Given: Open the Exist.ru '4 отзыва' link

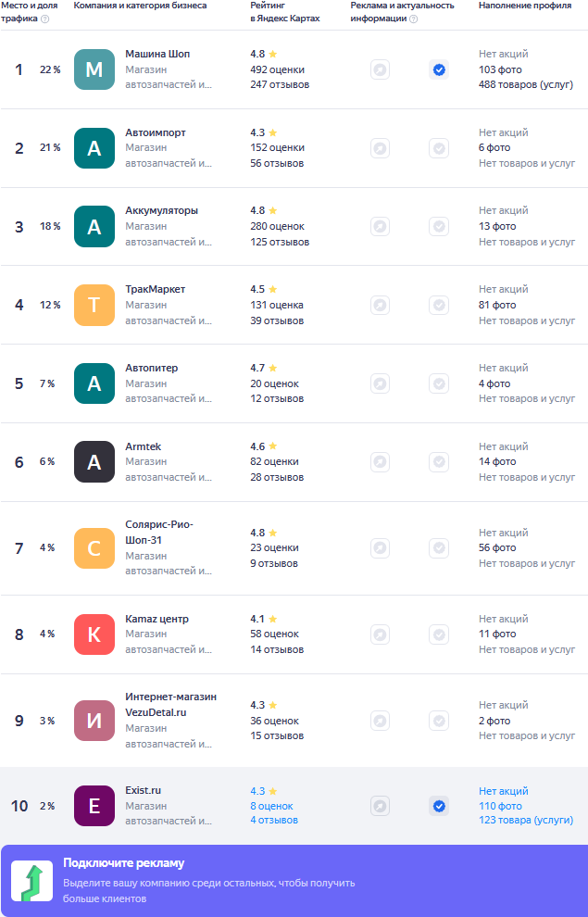Looking at the screenshot, I should pyautogui.click(x=274, y=821).
